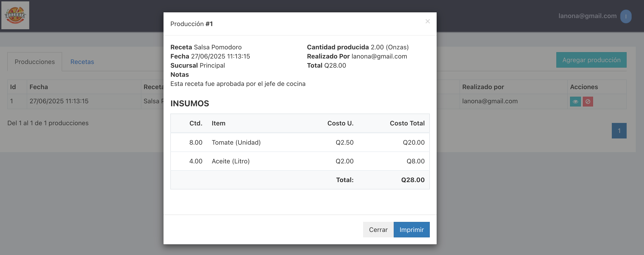Click the Costo Total column header
644x255 pixels.
point(407,123)
